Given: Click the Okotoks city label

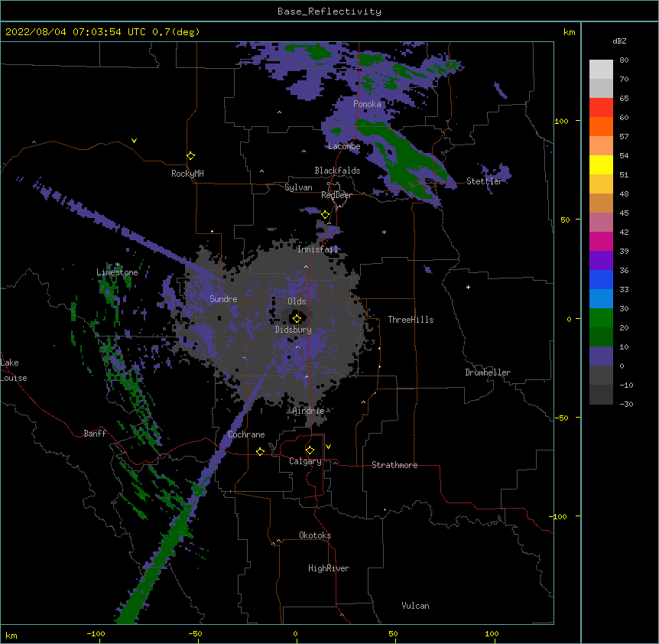Looking at the screenshot, I should (315, 535).
